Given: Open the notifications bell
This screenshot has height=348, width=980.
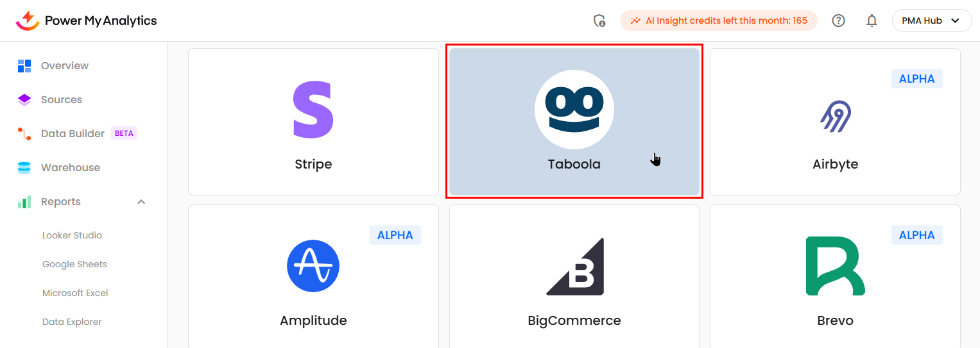Looking at the screenshot, I should tap(872, 21).
